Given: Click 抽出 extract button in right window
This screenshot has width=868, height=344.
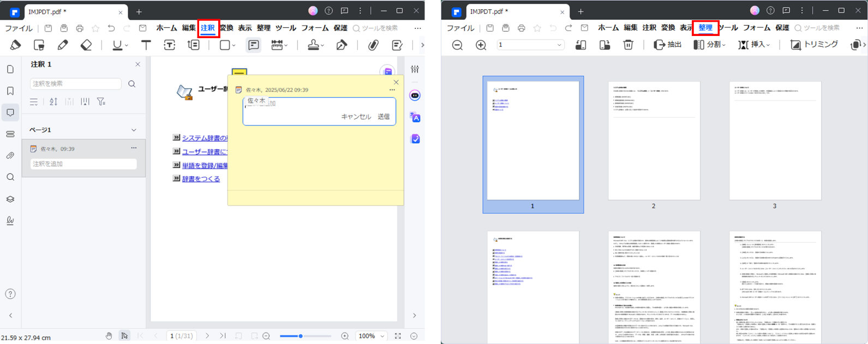Looking at the screenshot, I should tap(668, 45).
